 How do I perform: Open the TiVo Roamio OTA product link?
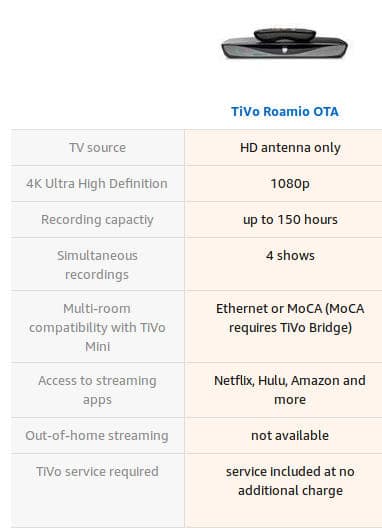(x=285, y=111)
